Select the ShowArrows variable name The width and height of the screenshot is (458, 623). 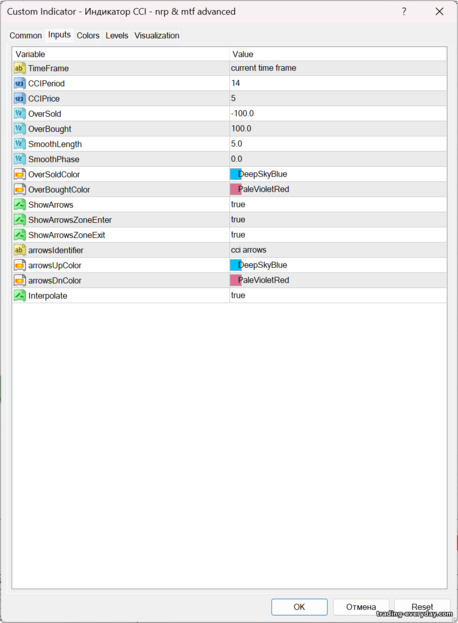click(x=51, y=205)
